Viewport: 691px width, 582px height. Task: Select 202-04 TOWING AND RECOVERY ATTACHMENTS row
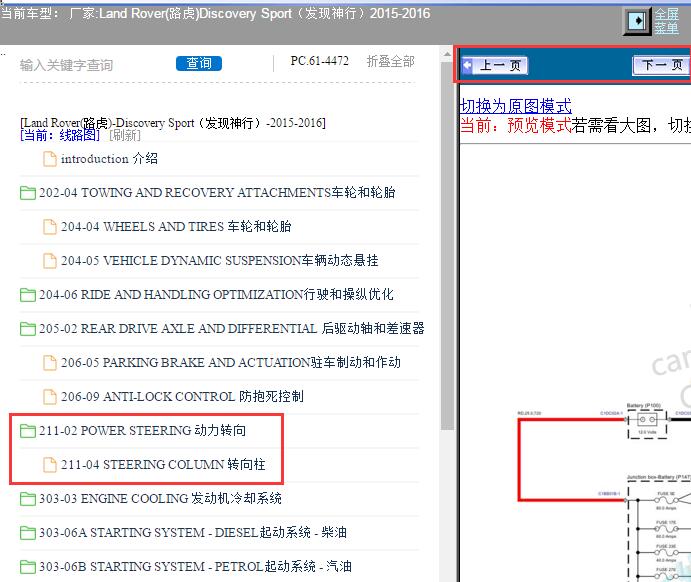217,193
